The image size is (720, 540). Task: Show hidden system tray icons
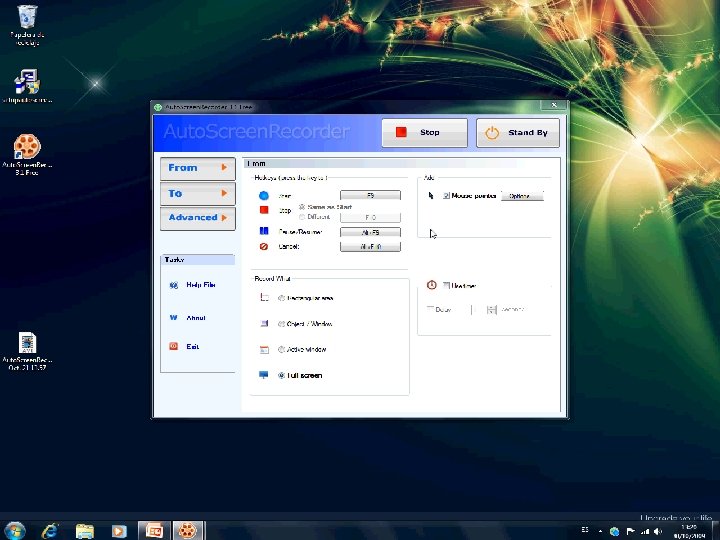(600, 531)
